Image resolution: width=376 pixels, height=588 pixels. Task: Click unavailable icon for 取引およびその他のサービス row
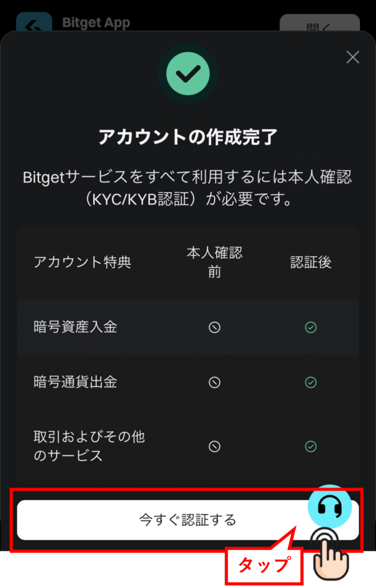[x=214, y=446]
